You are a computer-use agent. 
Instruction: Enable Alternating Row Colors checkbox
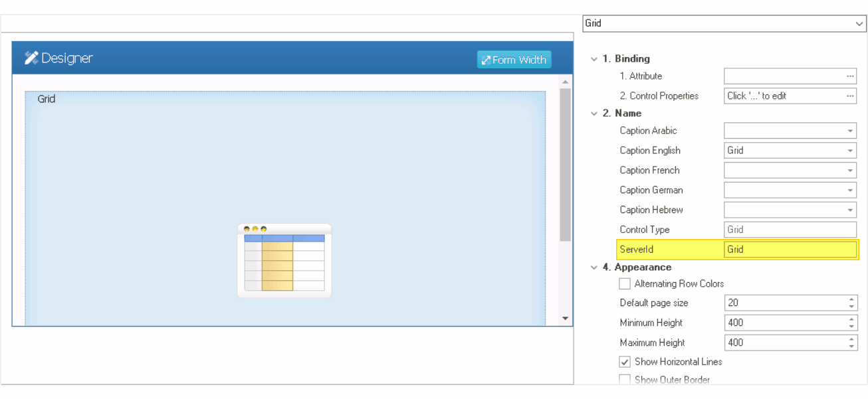click(x=625, y=283)
